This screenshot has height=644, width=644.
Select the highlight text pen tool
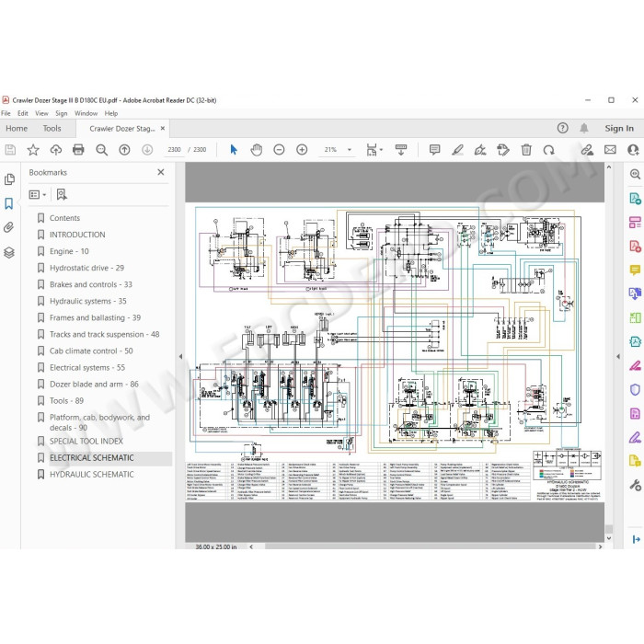coord(457,150)
